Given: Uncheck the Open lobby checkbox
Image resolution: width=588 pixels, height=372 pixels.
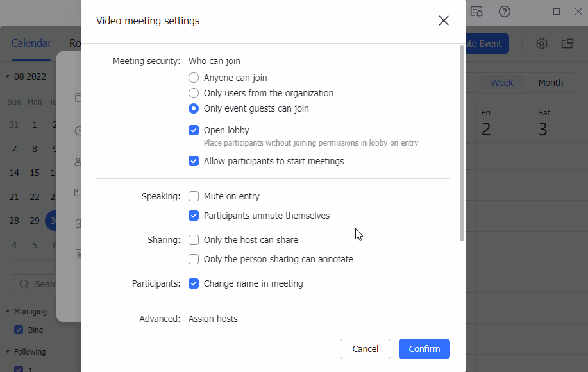Looking at the screenshot, I should point(194,130).
